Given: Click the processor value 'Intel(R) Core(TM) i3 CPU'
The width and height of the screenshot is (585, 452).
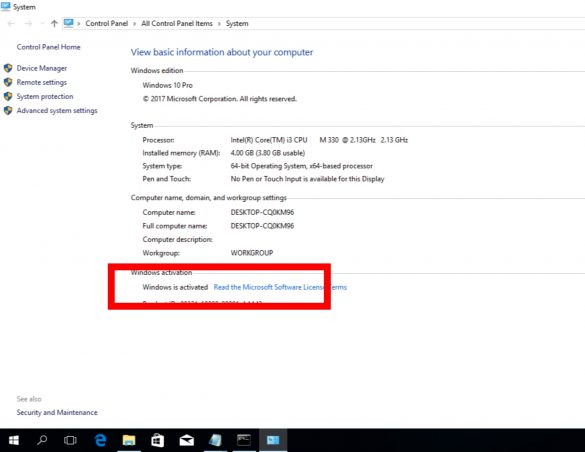Looking at the screenshot, I should (269, 140).
